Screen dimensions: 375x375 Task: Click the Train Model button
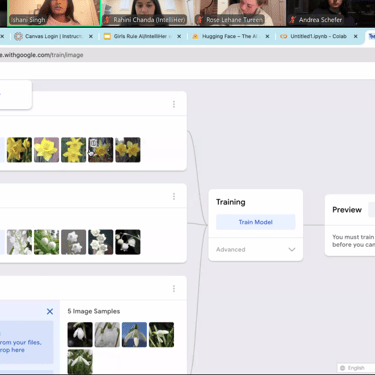[x=255, y=222]
